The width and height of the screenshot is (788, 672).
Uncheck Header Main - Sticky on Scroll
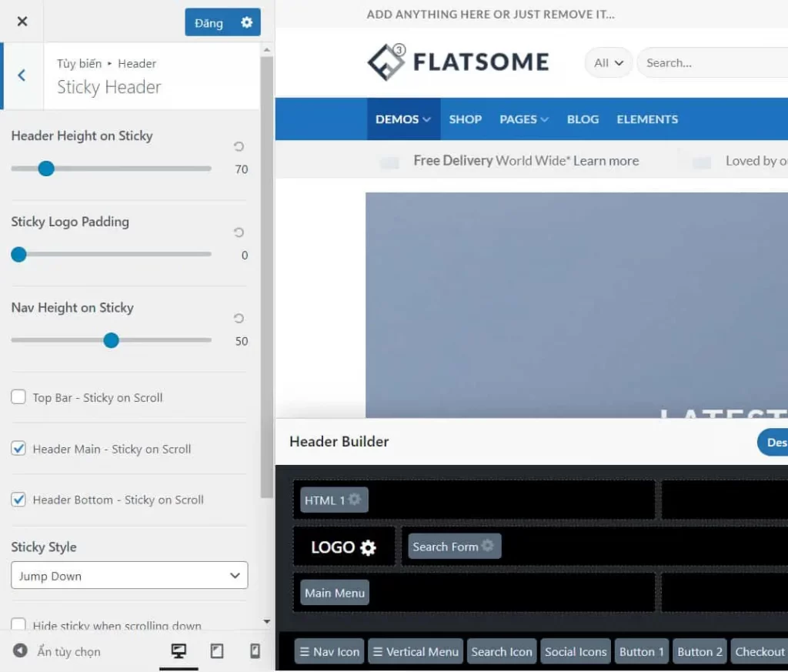(18, 448)
